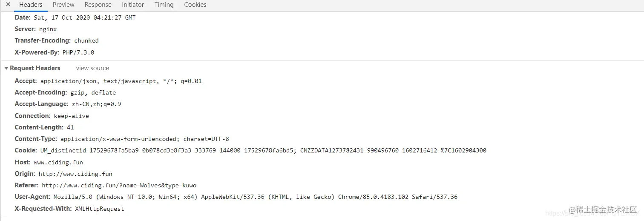Screen dimensions: 644x221
Task: Click the Transfer-Encoding chunked value
Action: tap(86, 40)
